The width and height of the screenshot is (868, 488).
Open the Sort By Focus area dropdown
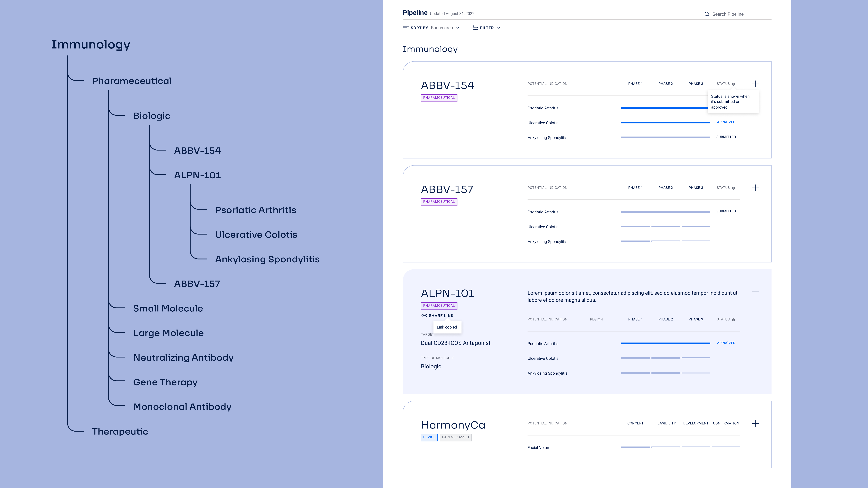click(x=431, y=28)
